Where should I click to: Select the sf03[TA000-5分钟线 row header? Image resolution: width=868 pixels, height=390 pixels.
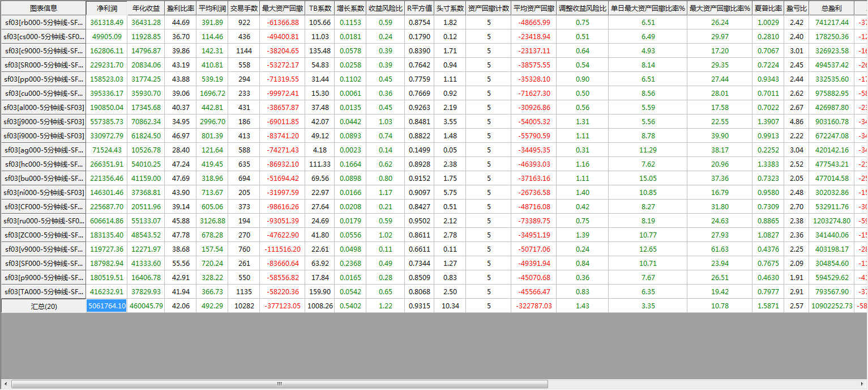coord(44,292)
